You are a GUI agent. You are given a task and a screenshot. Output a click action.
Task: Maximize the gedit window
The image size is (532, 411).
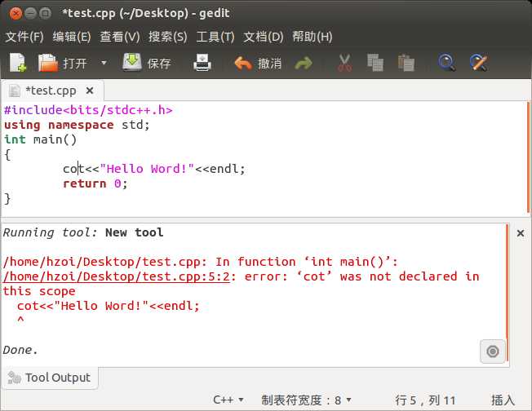tap(45, 14)
